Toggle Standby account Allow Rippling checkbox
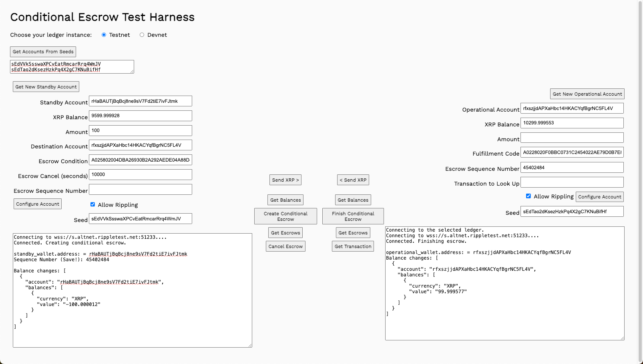This screenshot has height=364, width=643. click(x=92, y=204)
